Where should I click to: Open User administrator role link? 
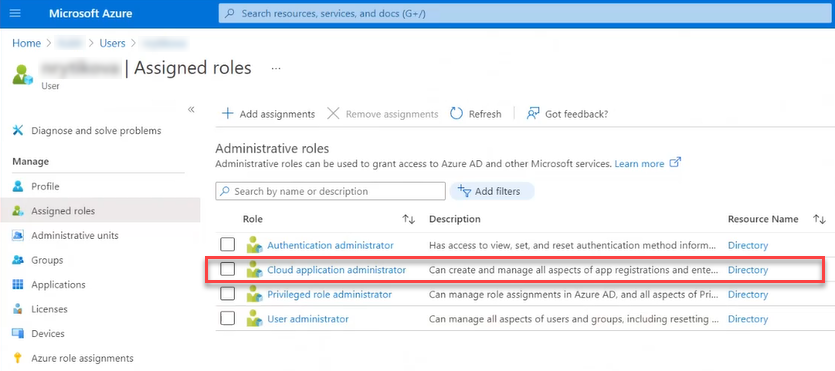click(x=308, y=319)
